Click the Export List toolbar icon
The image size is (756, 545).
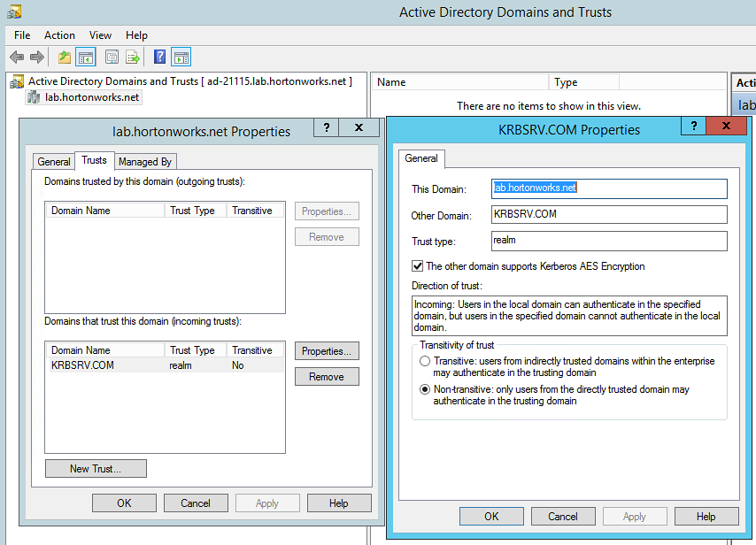133,58
